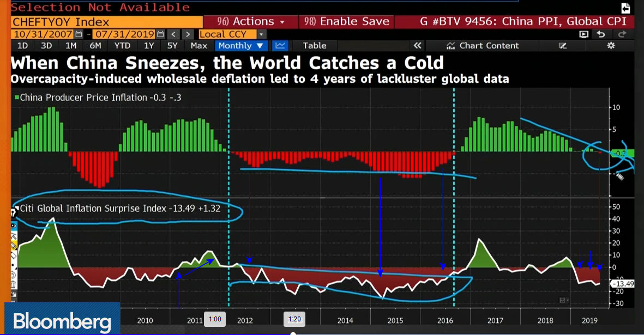Open the Monthly periodicity dropdown
This screenshot has width=644, height=335.
point(241,46)
